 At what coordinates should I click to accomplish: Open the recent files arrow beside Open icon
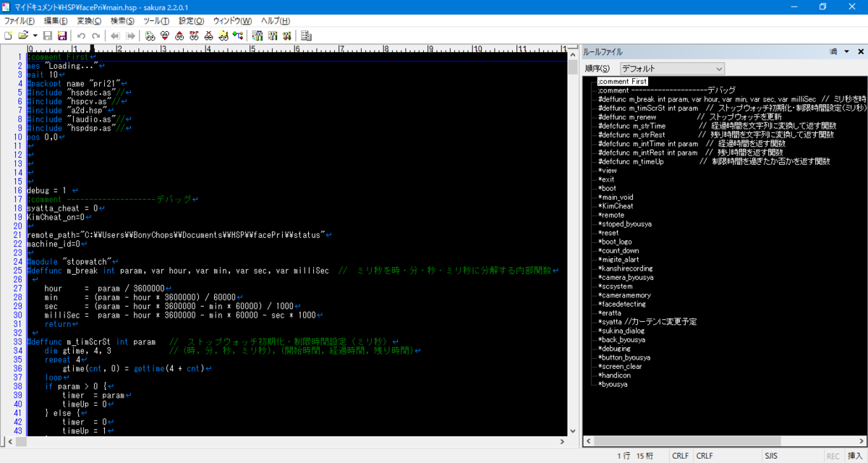[x=35, y=35]
